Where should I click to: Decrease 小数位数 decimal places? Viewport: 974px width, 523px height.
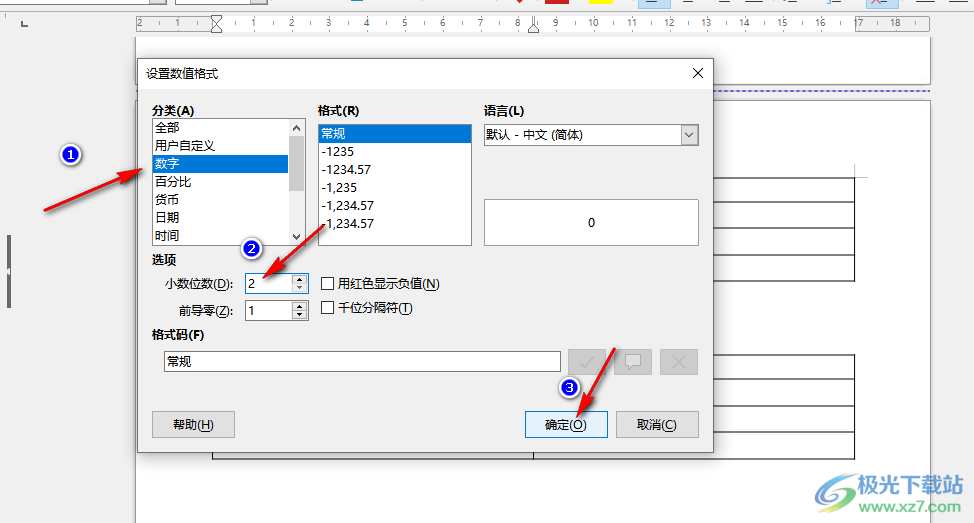300,288
